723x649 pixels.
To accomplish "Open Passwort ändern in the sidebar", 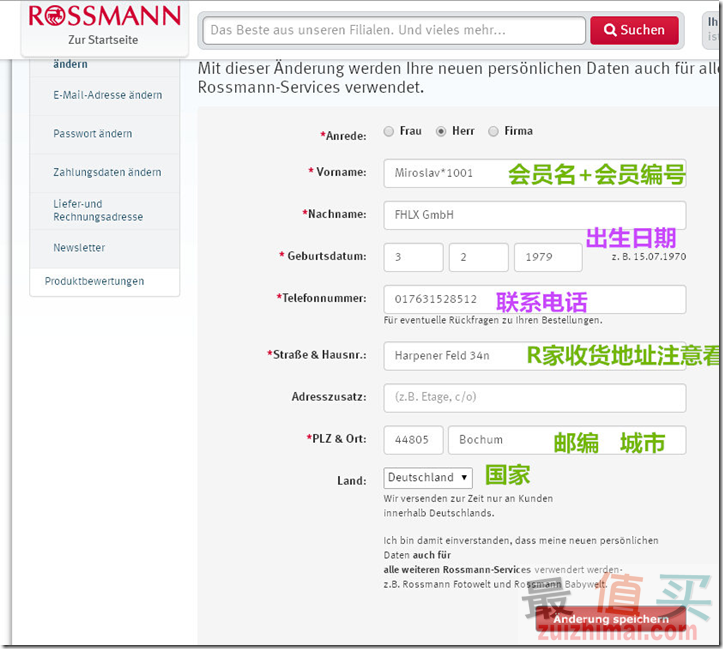I will 93,134.
